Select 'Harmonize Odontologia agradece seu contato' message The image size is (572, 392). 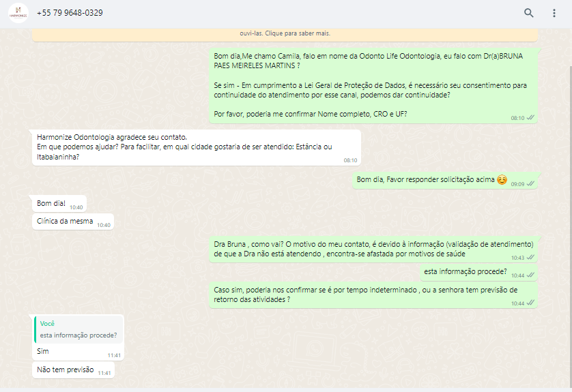pyautogui.click(x=197, y=147)
